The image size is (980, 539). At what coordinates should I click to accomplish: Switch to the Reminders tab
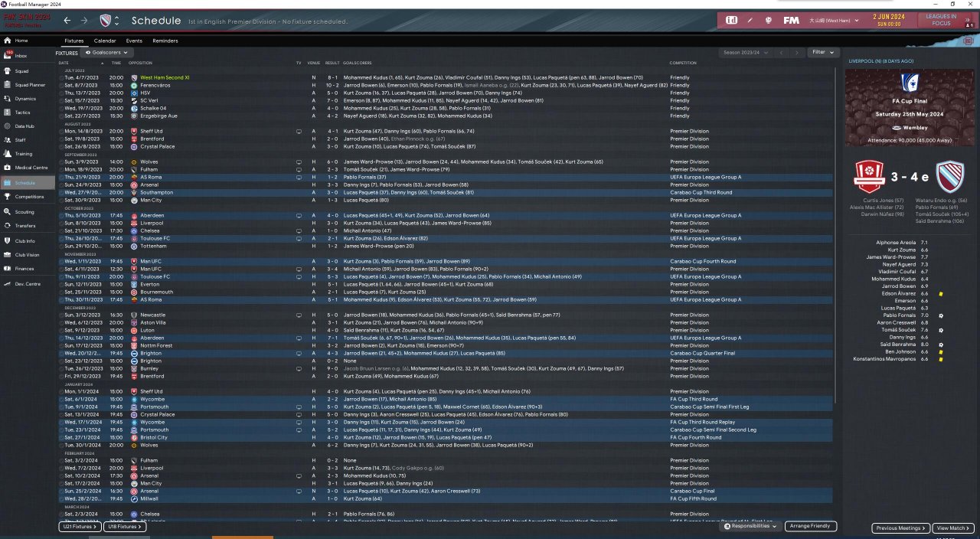[165, 41]
